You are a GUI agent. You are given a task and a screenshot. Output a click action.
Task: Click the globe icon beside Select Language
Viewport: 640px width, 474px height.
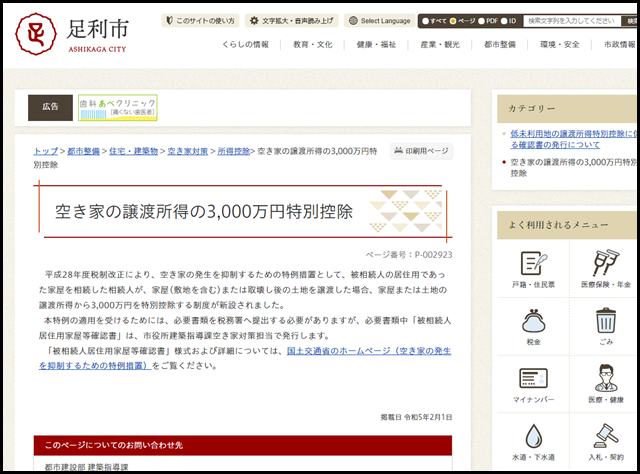(x=353, y=20)
